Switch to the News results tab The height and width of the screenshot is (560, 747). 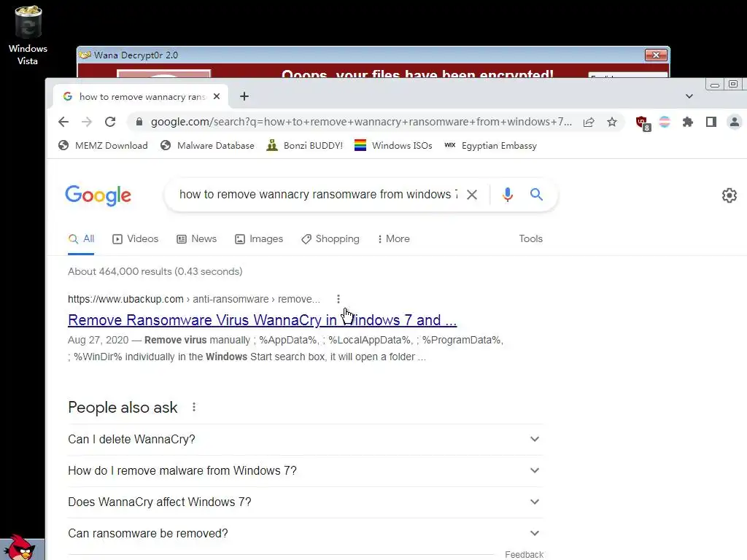(x=196, y=239)
